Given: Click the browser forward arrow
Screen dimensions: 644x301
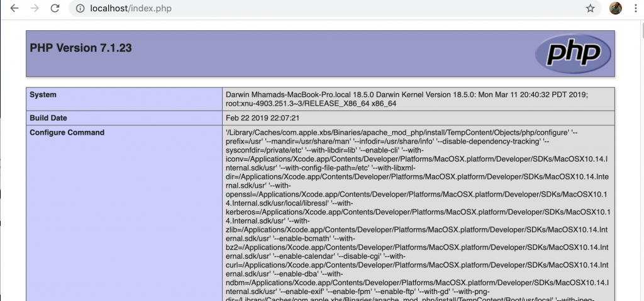Looking at the screenshot, I should (x=35, y=9).
